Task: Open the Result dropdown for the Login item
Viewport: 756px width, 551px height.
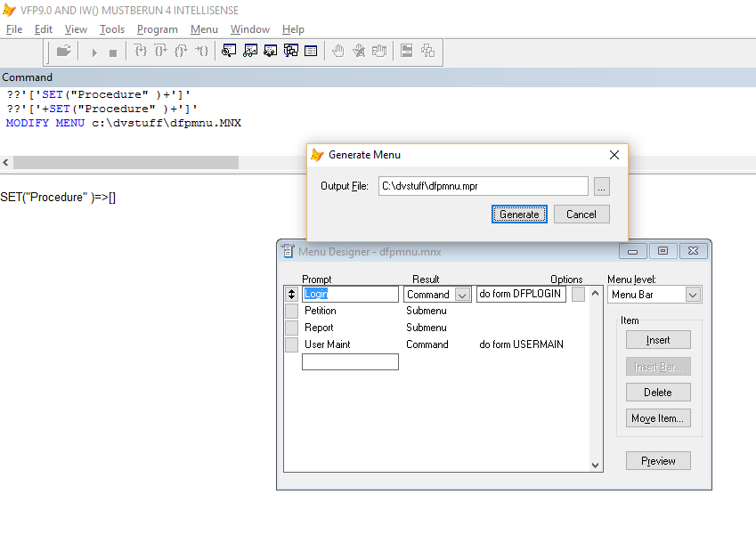Action: click(x=462, y=293)
